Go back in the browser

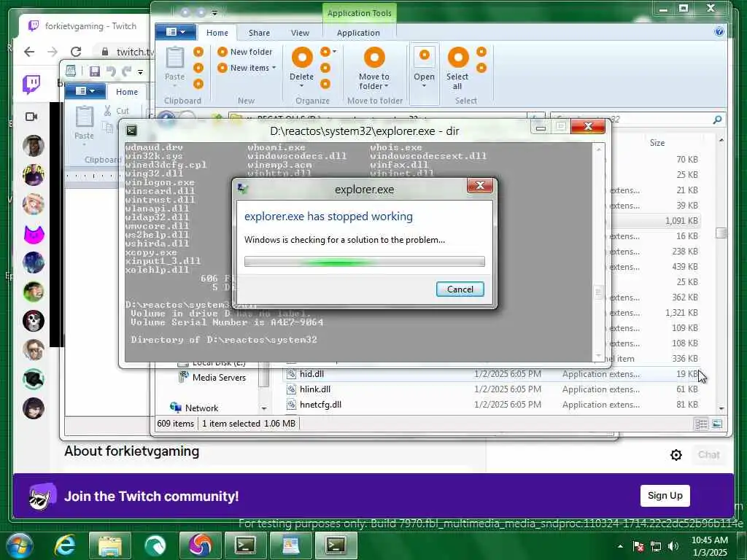click(x=29, y=52)
